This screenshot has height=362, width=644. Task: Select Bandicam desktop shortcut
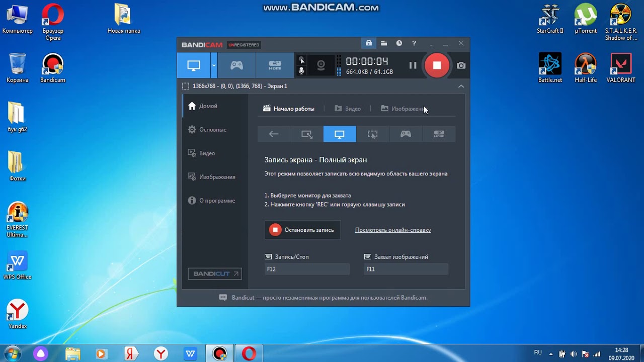pyautogui.click(x=53, y=68)
